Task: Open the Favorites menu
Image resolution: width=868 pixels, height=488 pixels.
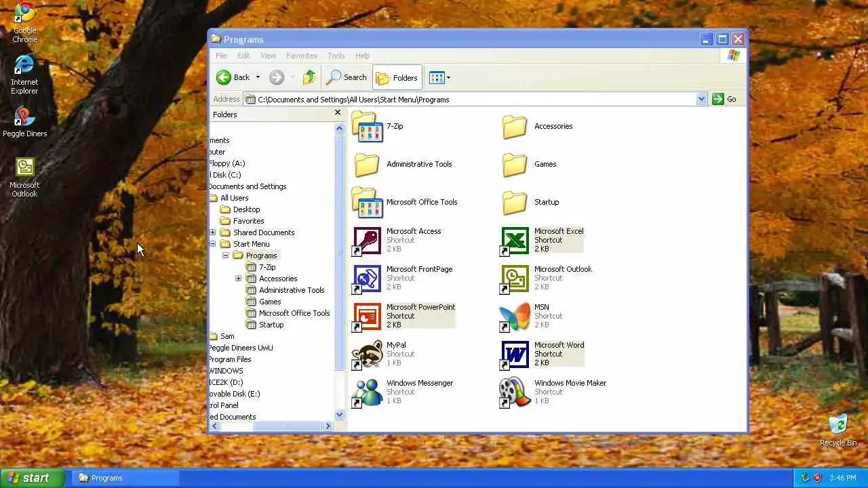Action: pos(301,56)
